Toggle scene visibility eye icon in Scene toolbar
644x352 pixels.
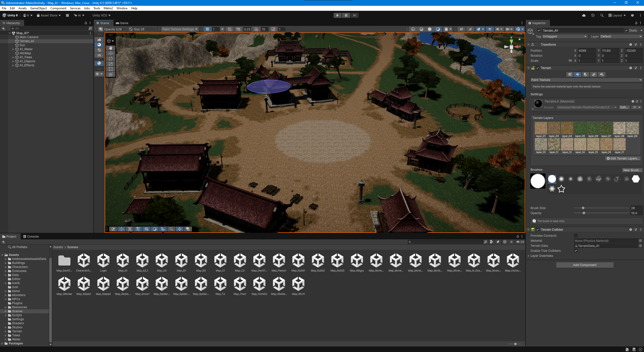tap(490, 29)
